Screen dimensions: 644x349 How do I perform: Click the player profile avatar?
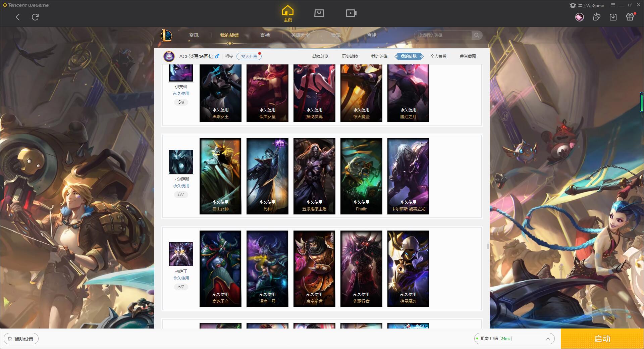[x=169, y=56]
